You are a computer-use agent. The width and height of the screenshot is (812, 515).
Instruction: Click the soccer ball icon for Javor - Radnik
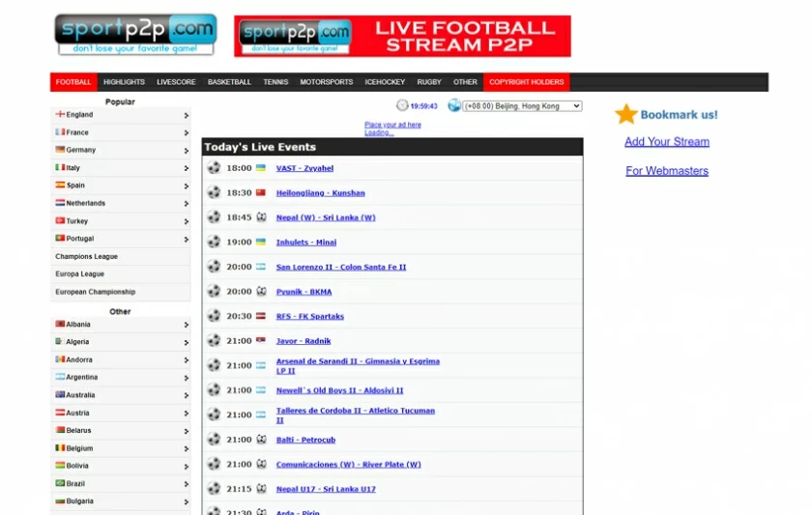click(x=214, y=340)
